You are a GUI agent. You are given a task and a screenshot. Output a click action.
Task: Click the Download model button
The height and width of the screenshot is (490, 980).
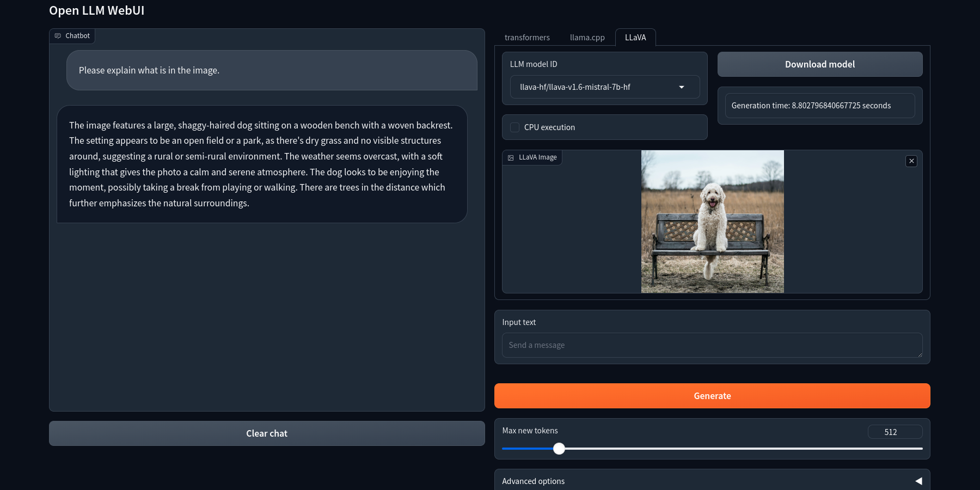[819, 64]
